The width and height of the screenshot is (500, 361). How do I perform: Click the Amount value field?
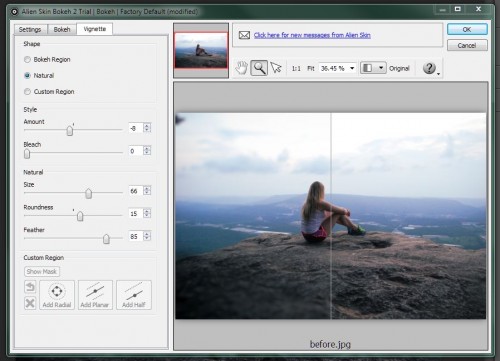click(x=136, y=128)
